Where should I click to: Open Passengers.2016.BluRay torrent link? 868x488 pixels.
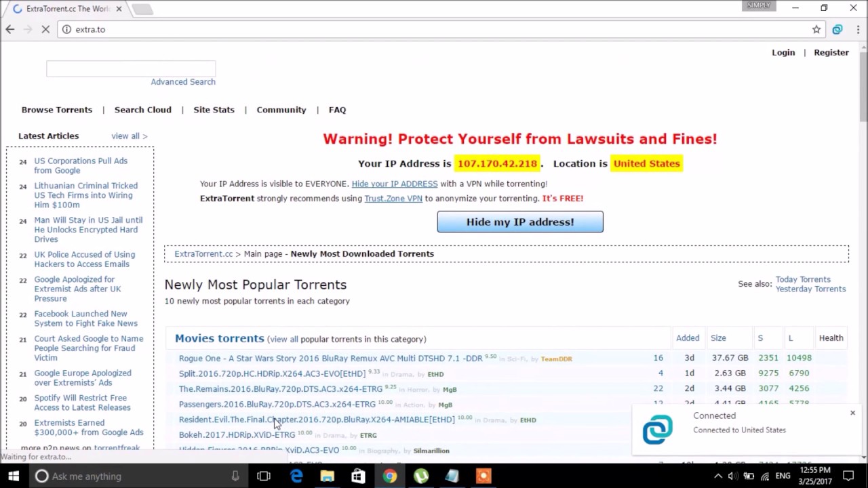tap(277, 405)
